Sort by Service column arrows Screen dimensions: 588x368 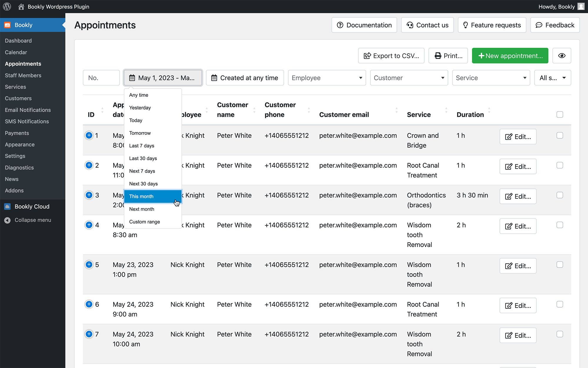click(446, 110)
